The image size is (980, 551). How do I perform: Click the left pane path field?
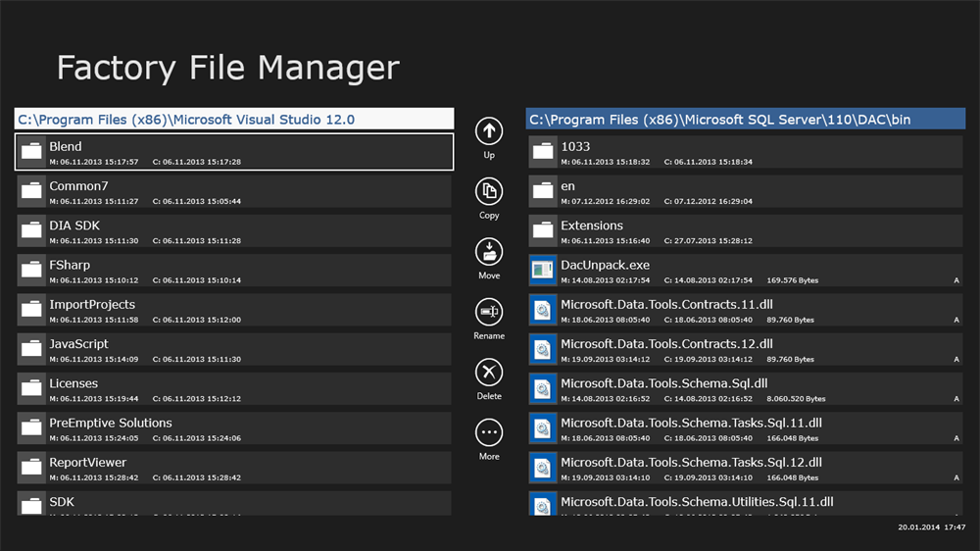pos(235,120)
